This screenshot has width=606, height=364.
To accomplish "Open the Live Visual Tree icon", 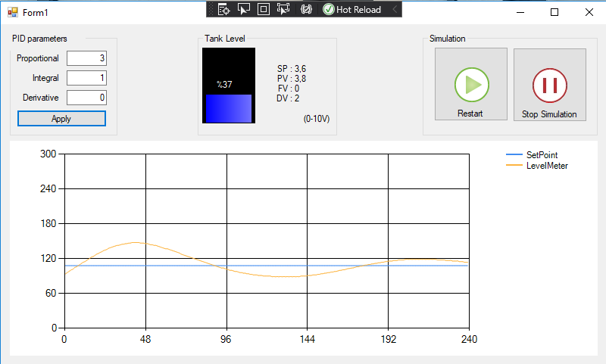I will [224, 9].
